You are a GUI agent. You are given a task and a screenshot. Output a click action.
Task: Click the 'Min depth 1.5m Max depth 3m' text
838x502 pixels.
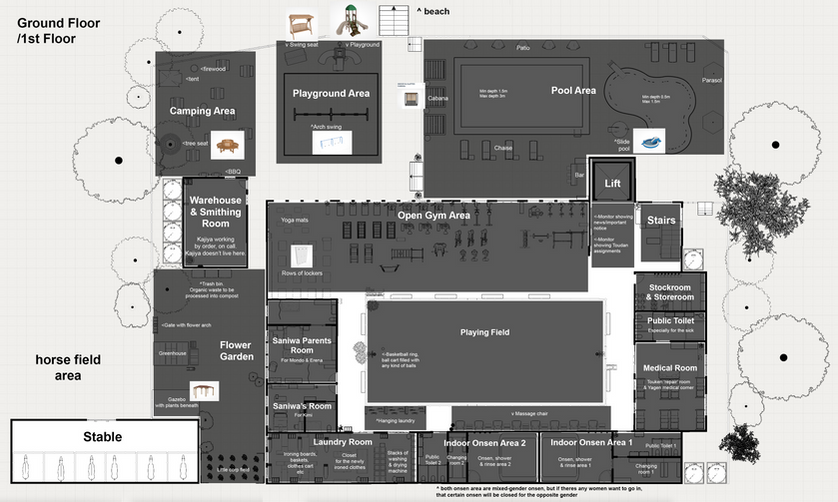(x=493, y=94)
